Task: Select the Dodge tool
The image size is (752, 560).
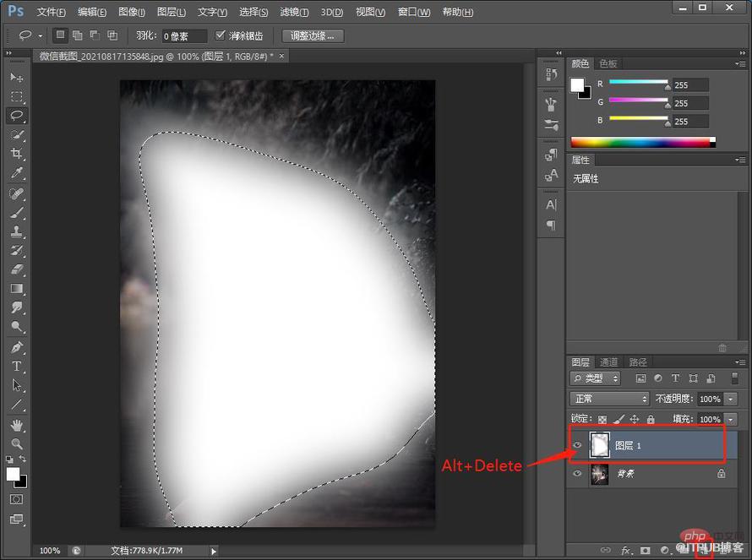Action: click(17, 327)
